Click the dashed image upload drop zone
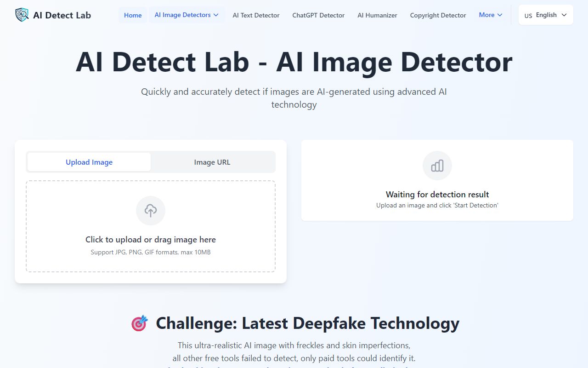Screen dimensions: 588x368 coord(151,226)
